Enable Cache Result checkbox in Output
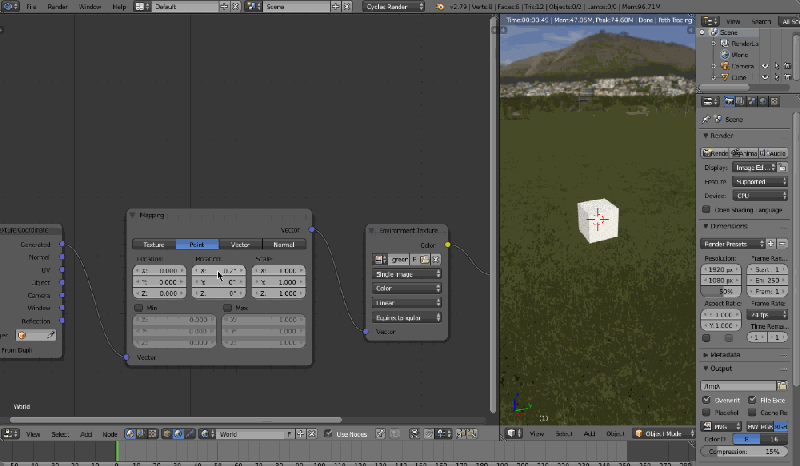 tap(752, 412)
